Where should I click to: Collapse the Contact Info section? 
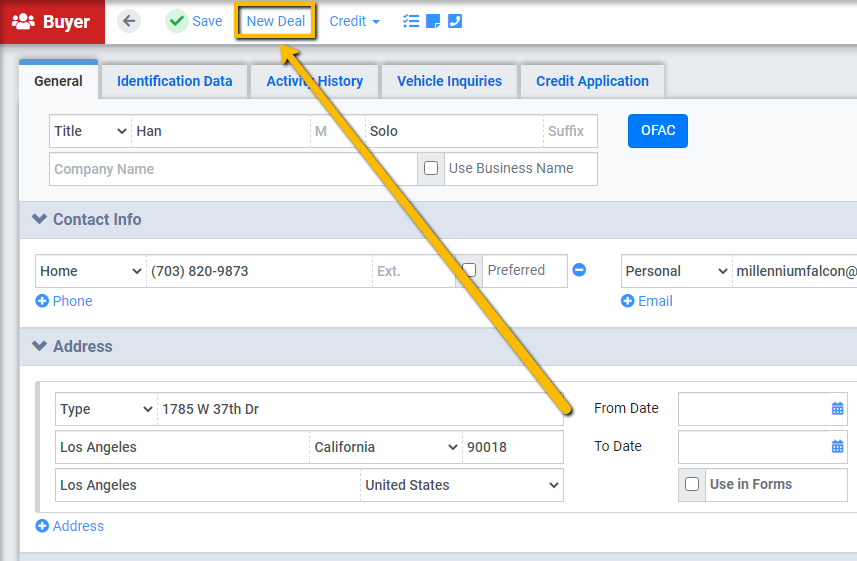tap(39, 219)
